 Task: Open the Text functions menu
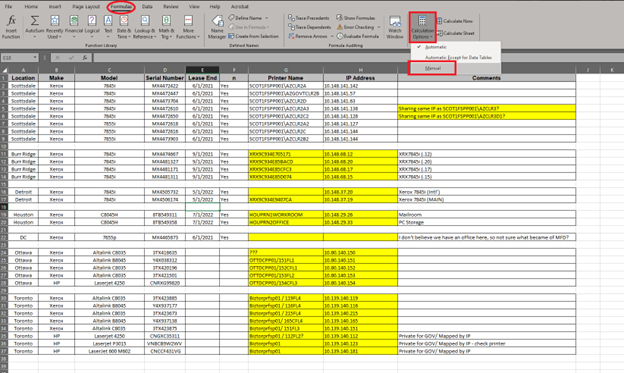click(x=108, y=27)
